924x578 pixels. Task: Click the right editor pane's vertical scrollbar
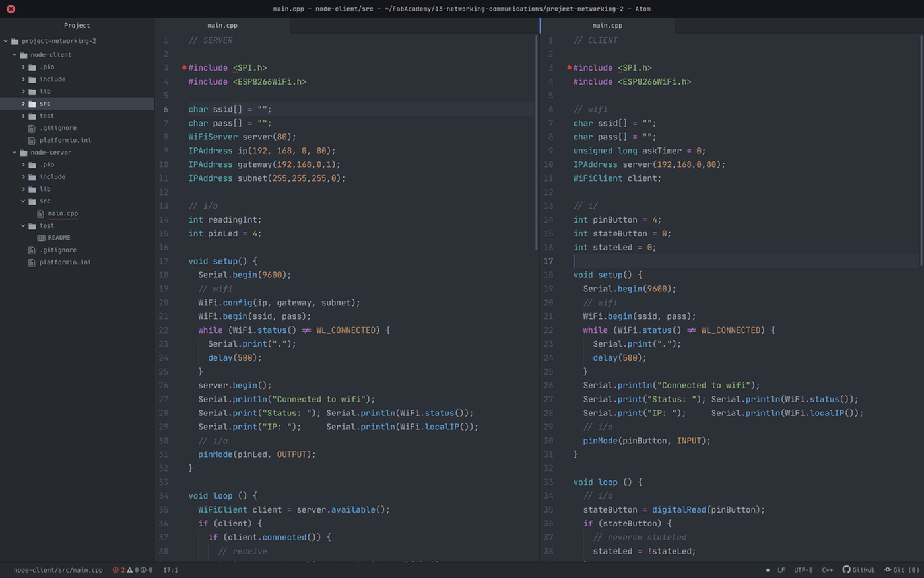tap(921, 151)
